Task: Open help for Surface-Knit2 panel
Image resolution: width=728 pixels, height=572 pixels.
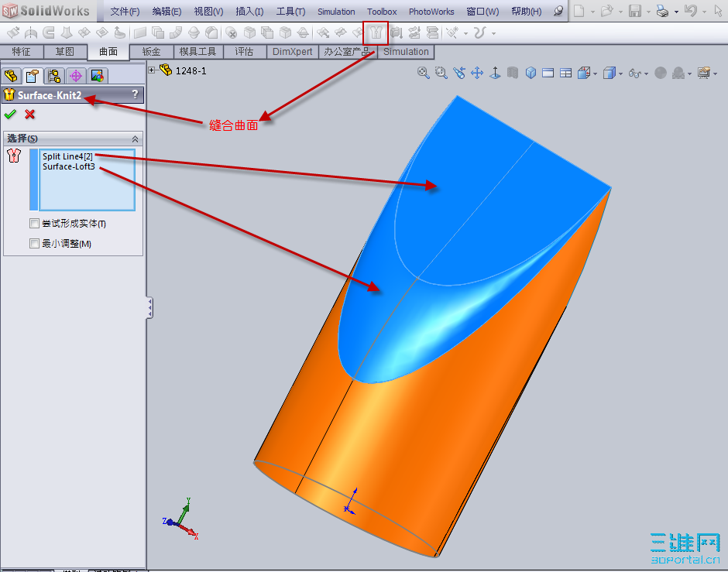Action: (x=135, y=94)
